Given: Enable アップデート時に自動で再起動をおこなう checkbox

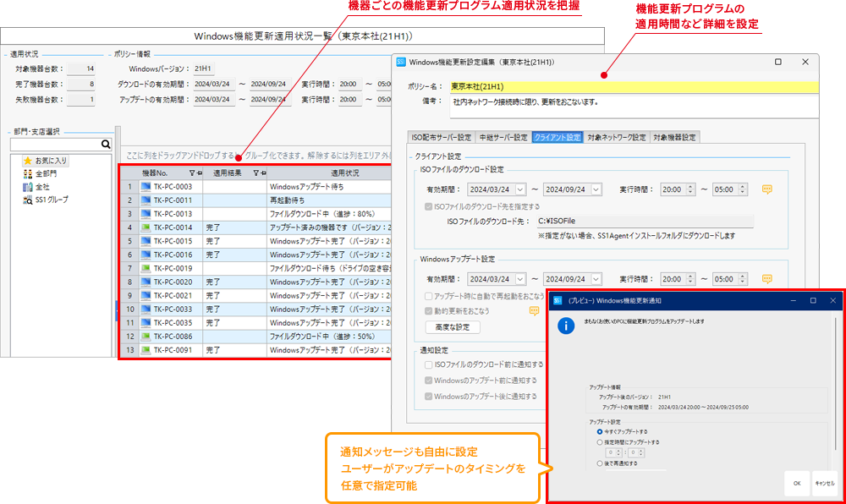Looking at the screenshot, I should pos(428,296).
